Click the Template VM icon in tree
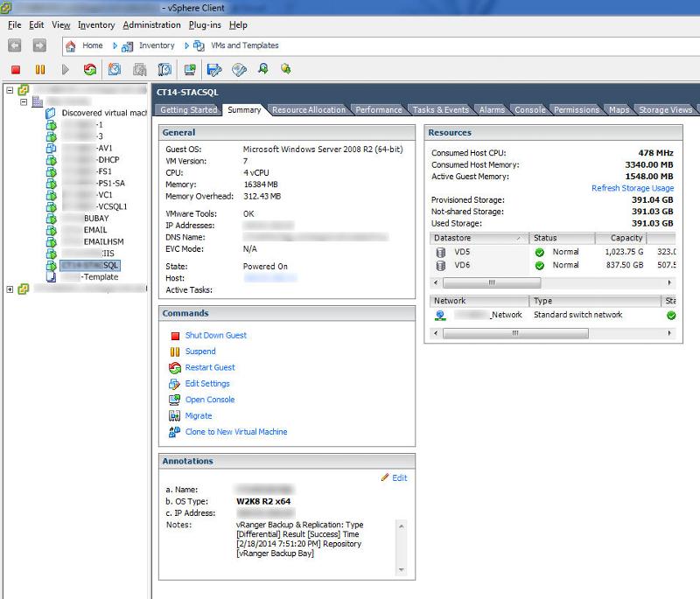 [x=51, y=277]
